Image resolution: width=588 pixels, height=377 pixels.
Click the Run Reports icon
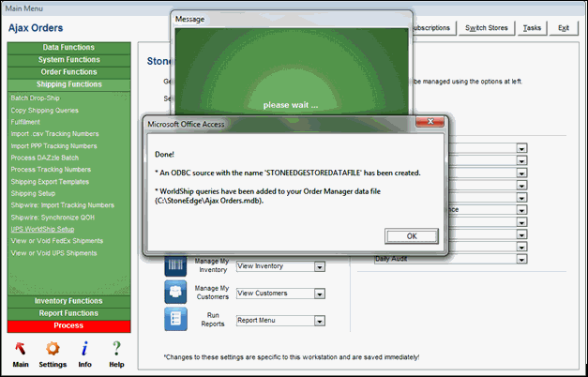(x=175, y=319)
